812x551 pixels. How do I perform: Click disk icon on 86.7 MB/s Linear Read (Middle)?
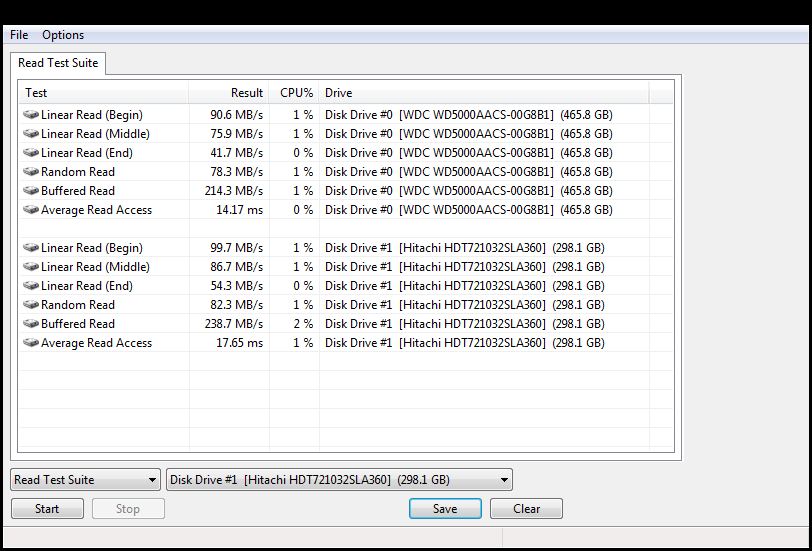[x=30, y=267]
